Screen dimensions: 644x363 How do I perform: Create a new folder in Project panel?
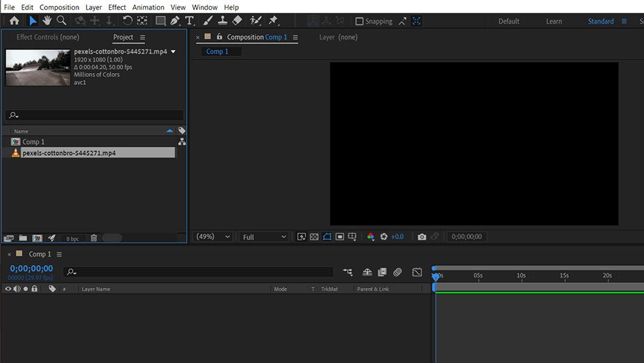click(23, 238)
